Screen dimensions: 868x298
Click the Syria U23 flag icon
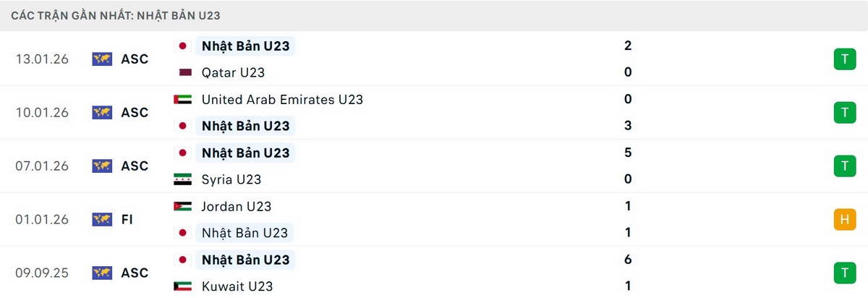coord(182,179)
